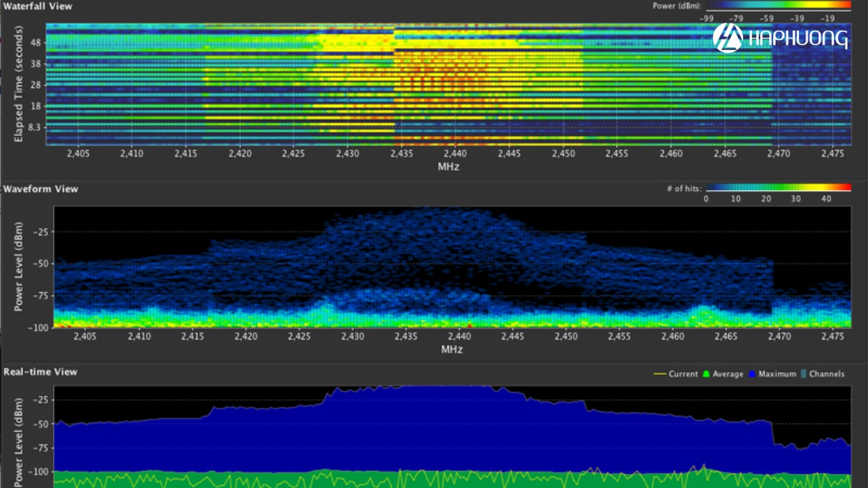This screenshot has width=868, height=488.
Task: Click the 48 seconds elapsed time marker
Action: 37,42
